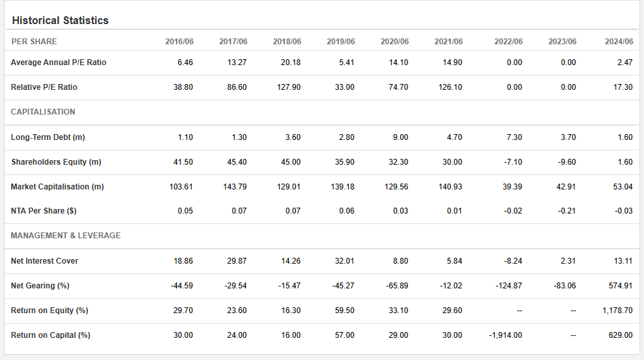644x360 pixels.
Task: Click the PER SHARE column header
Action: pos(34,42)
